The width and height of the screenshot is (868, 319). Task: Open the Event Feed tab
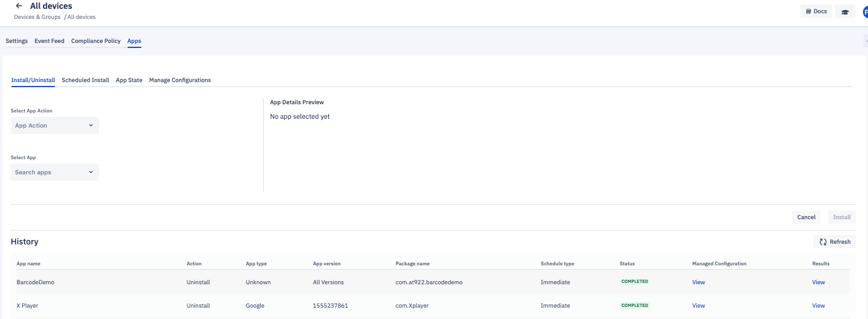click(x=49, y=41)
